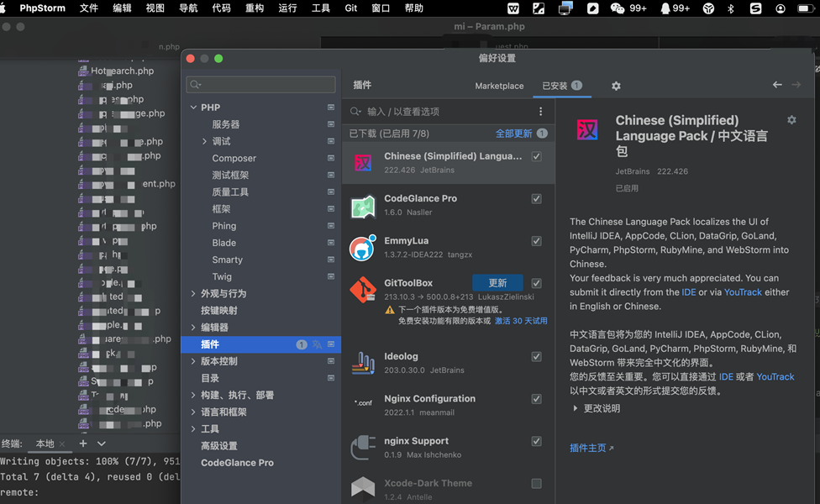Screen dimensions: 820x504
Task: Select 按键映射 settings item
Action: 219,311
